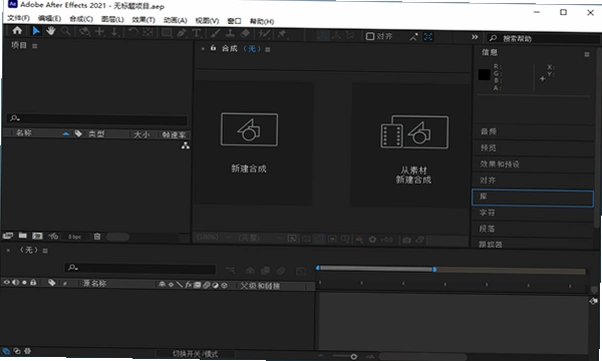This screenshot has height=361, width=602.
Task: Open the project flowchart view icon
Action: click(x=185, y=146)
